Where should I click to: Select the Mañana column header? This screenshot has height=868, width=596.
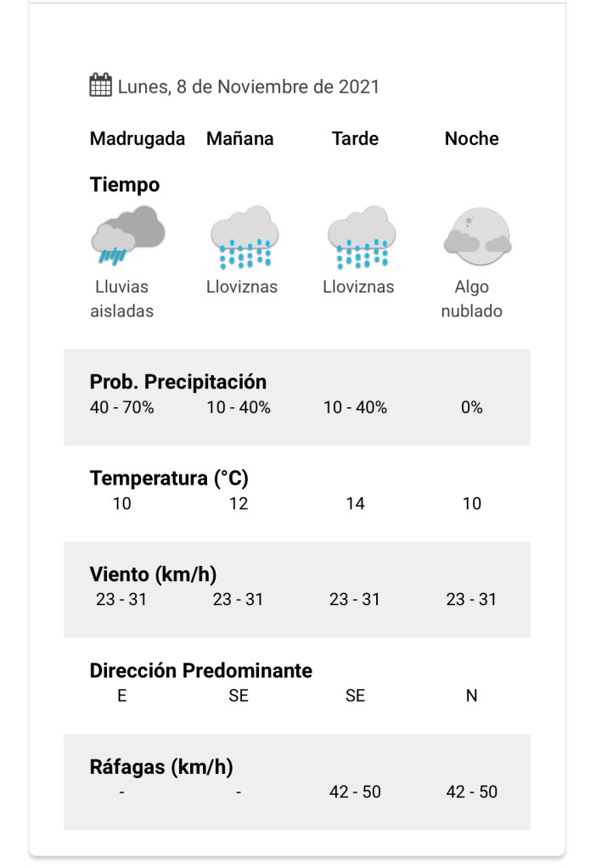point(240,138)
